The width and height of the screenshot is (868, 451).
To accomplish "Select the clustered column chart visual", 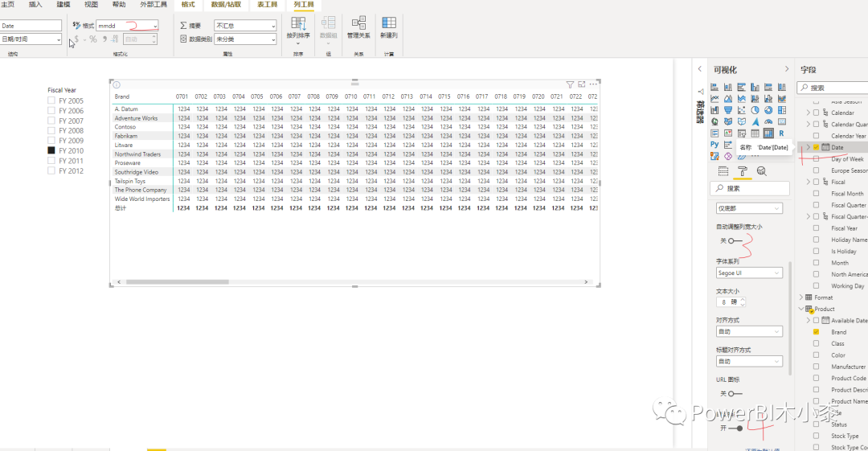I will pos(755,87).
